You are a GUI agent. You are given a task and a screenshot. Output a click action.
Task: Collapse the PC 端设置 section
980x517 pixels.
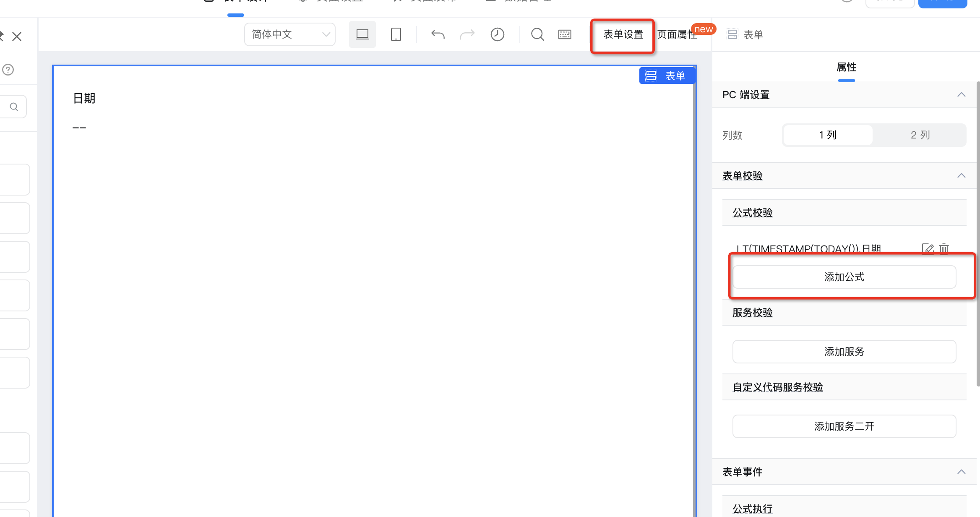click(961, 95)
